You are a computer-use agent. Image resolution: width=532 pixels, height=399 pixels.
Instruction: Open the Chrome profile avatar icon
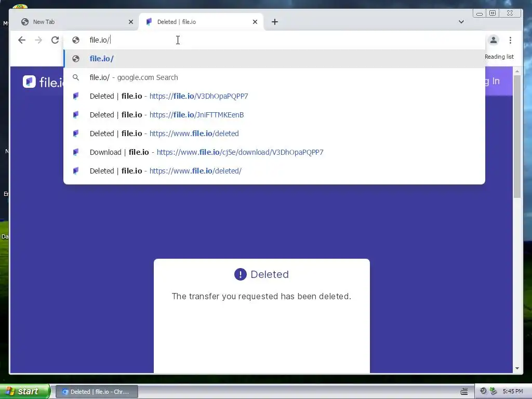[494, 40]
